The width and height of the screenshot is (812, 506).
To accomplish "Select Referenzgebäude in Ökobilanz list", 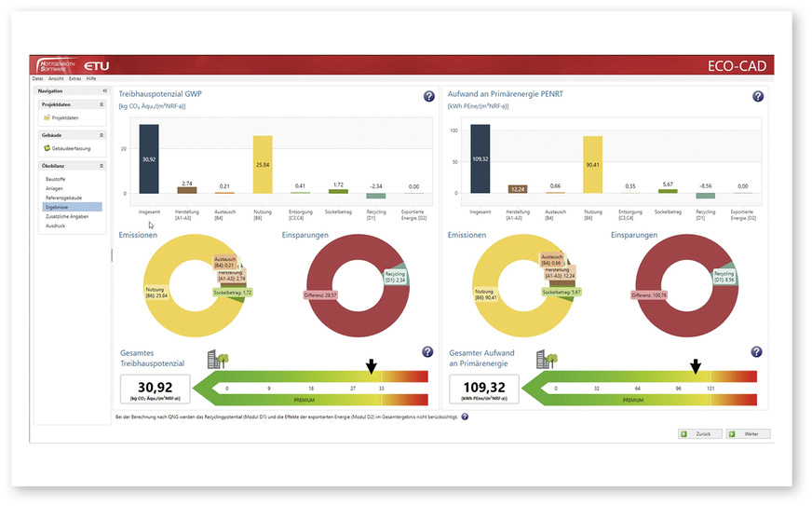I will pos(61,198).
